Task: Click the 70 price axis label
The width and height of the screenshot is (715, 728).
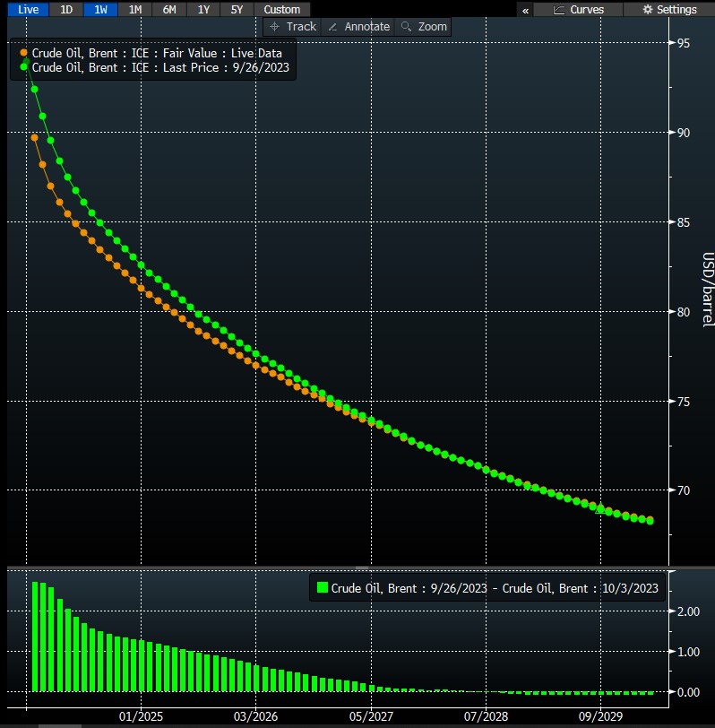Action: [x=684, y=490]
